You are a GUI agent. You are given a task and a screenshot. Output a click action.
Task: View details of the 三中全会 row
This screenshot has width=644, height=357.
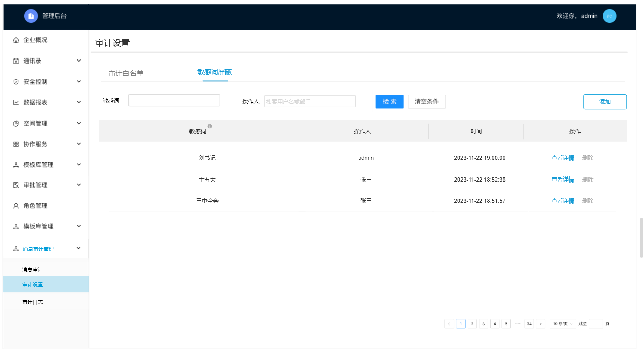click(x=563, y=201)
